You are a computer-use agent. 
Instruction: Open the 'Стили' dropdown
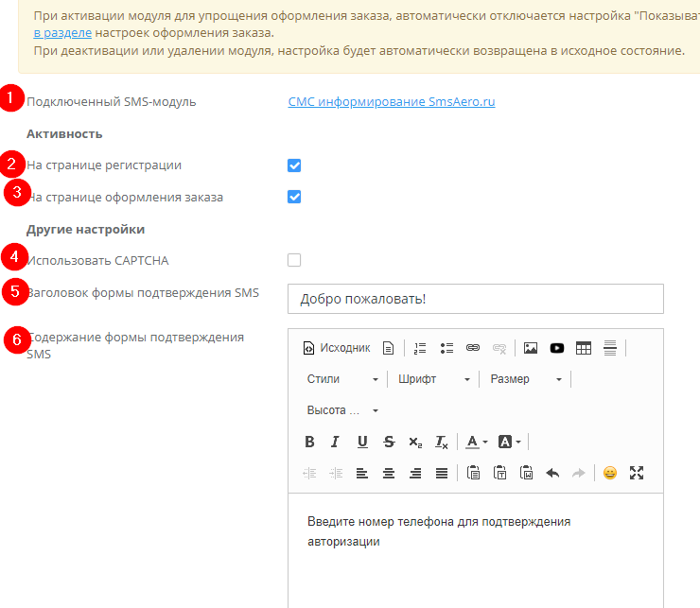(x=341, y=379)
